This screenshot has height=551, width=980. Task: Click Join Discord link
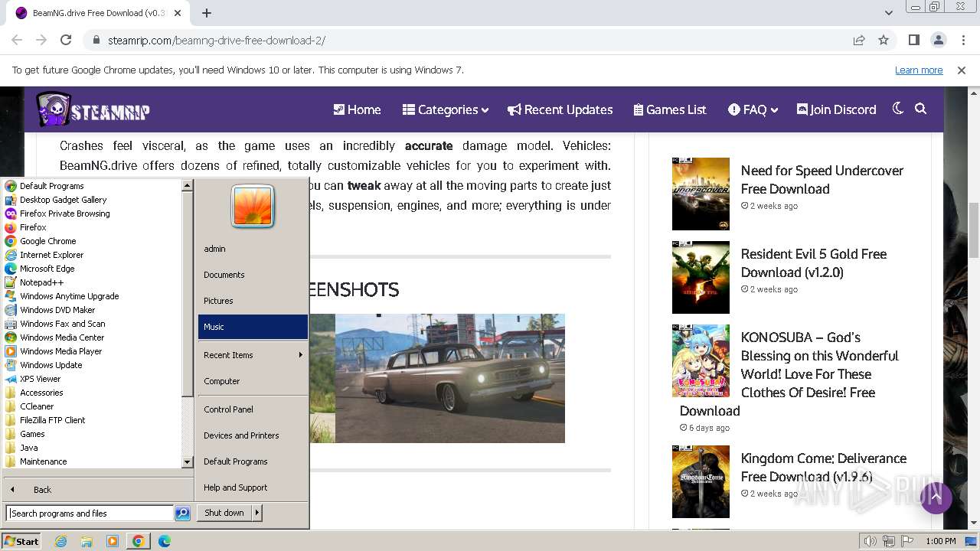(837, 109)
